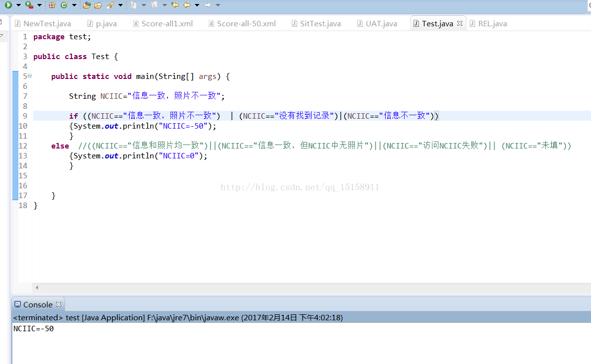Click the New Java Class icon

coord(64,5)
